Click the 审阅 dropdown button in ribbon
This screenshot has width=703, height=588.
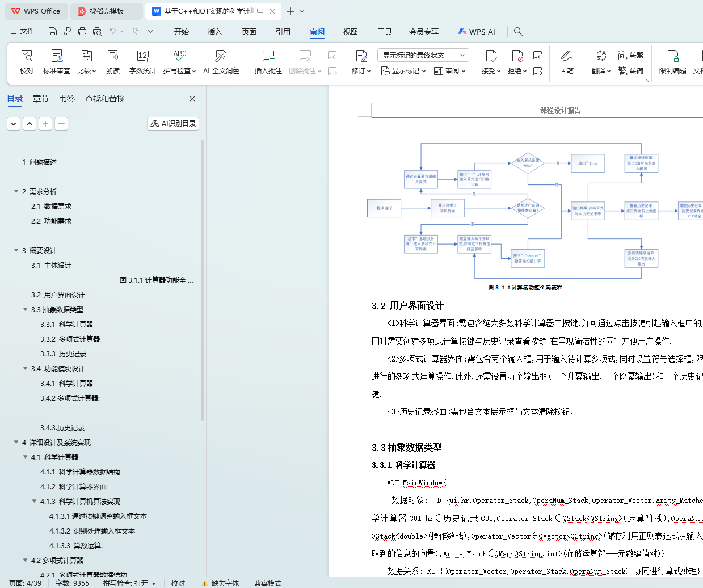(x=450, y=71)
